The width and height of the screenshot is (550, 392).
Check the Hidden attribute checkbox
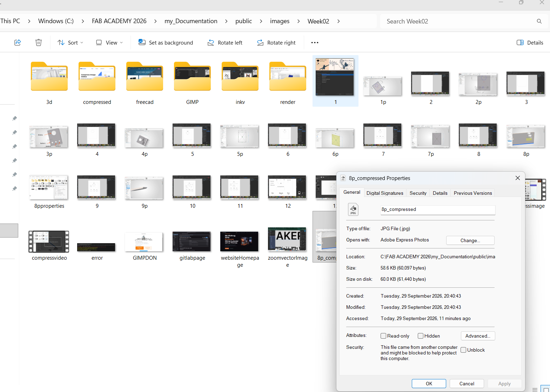click(x=421, y=336)
